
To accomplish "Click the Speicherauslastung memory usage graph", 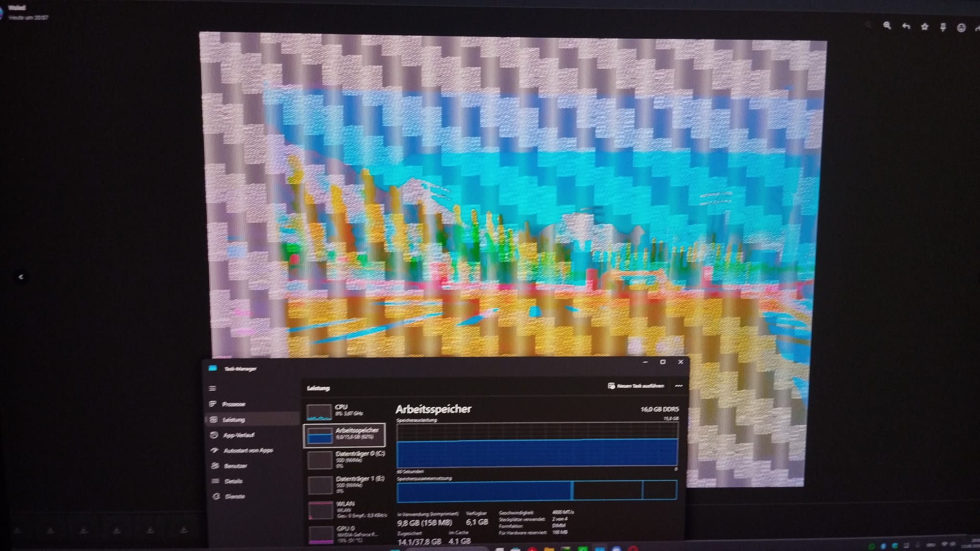I will 537,444.
